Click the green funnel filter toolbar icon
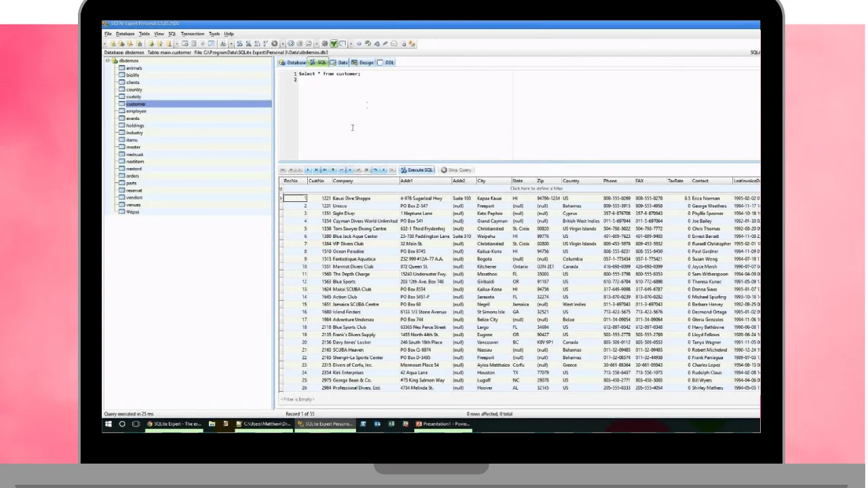This screenshot has height=488, width=868. click(x=334, y=43)
